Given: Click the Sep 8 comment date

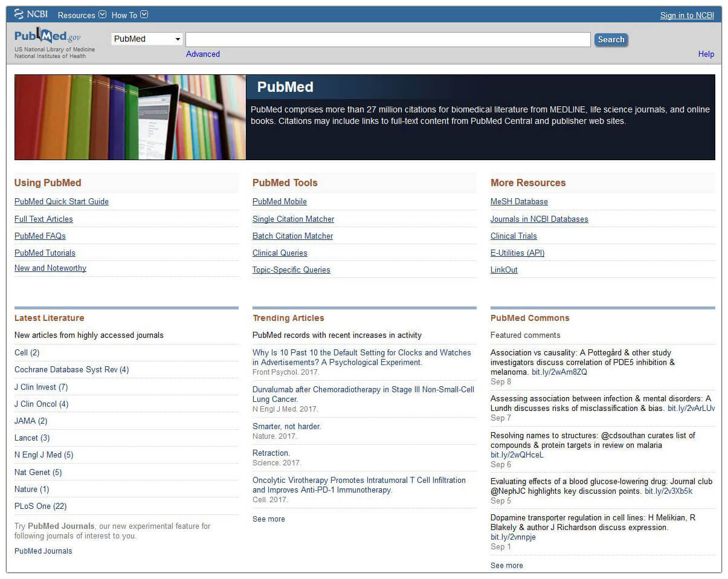Looking at the screenshot, I should (501, 382).
